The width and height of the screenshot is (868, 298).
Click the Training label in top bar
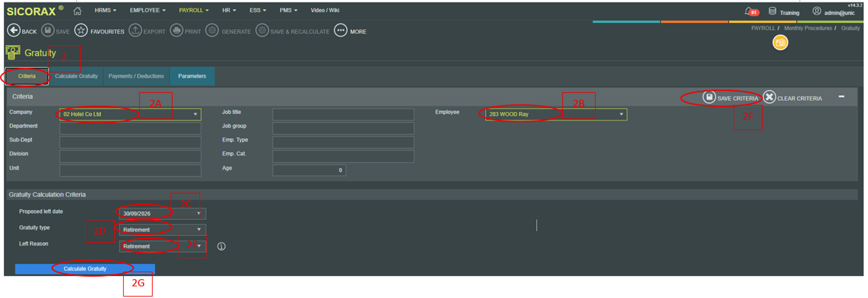click(x=789, y=13)
